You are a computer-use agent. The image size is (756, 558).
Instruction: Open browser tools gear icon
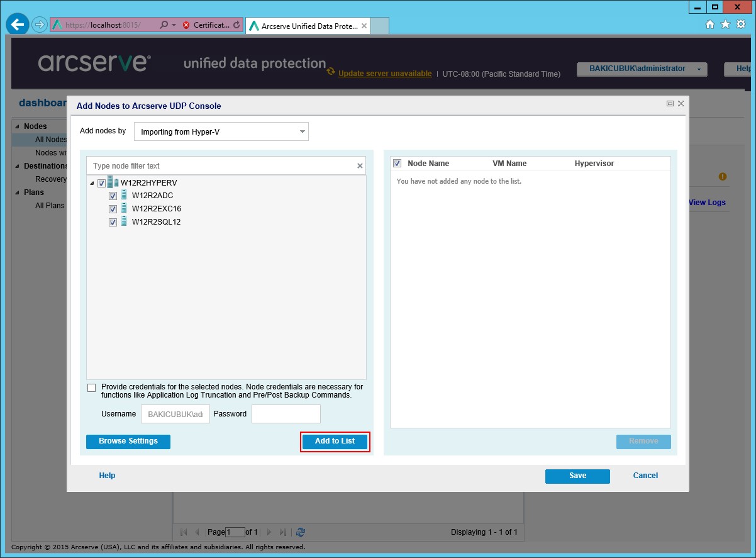(x=740, y=25)
